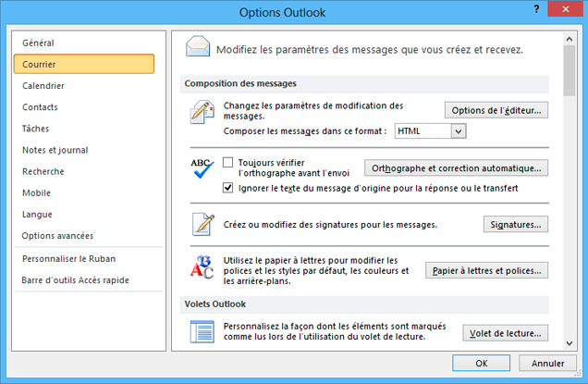Open 'Papier à lettres et polices...'
This screenshot has height=384, width=588.
click(486, 270)
